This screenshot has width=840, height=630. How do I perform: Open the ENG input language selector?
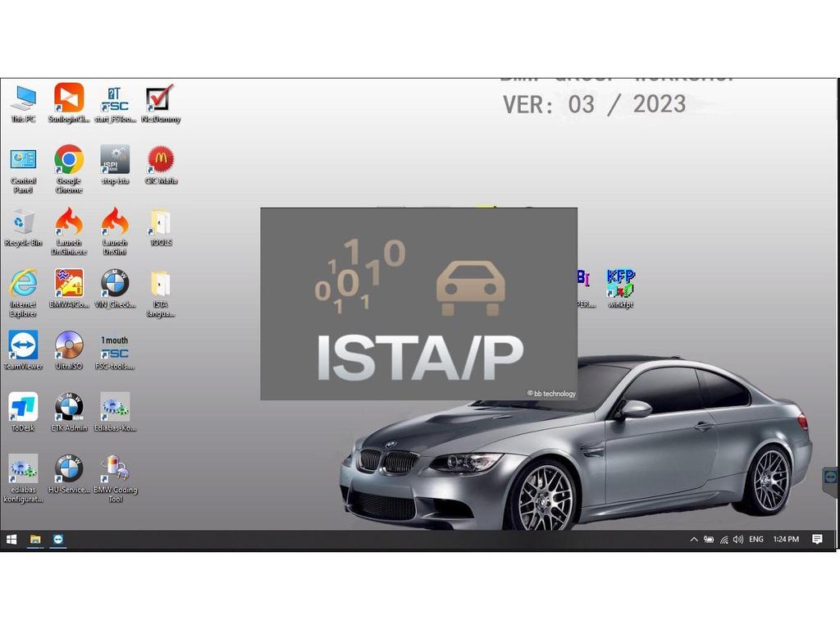coord(756,540)
